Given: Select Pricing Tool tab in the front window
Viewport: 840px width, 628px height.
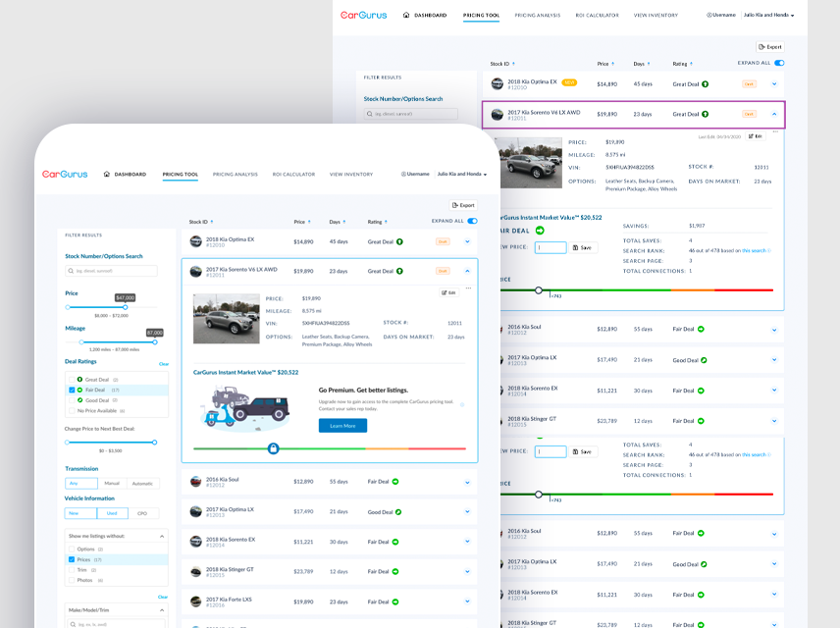Looking at the screenshot, I should [180, 175].
